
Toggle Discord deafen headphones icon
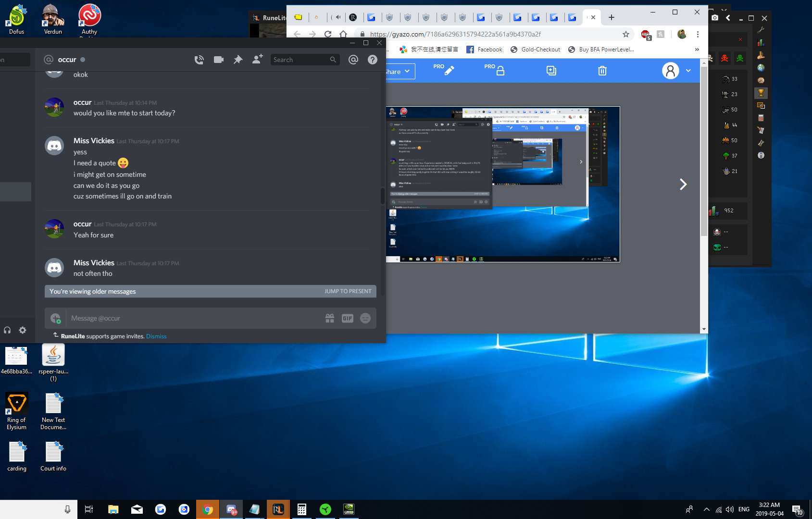coord(7,330)
